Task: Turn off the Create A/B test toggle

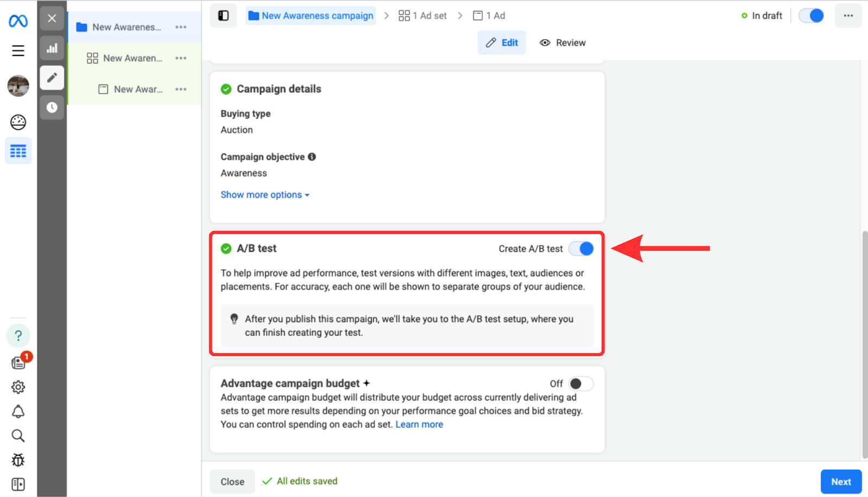Action: tap(581, 248)
